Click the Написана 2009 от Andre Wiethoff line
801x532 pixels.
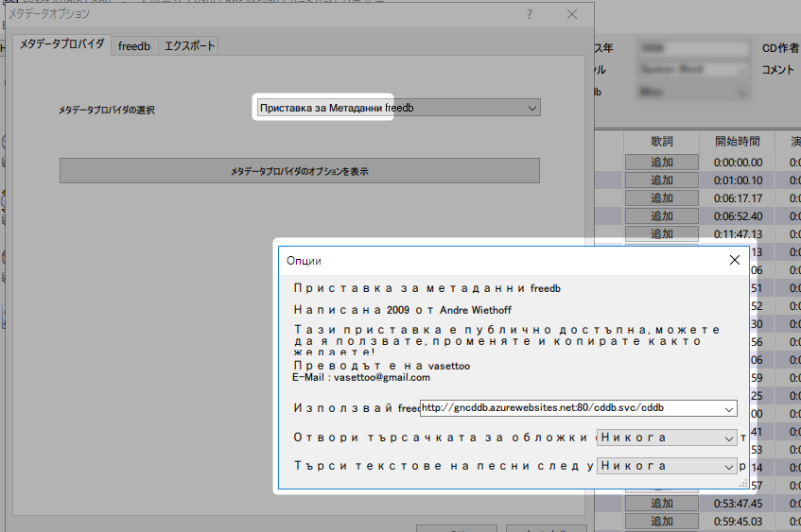tap(403, 310)
